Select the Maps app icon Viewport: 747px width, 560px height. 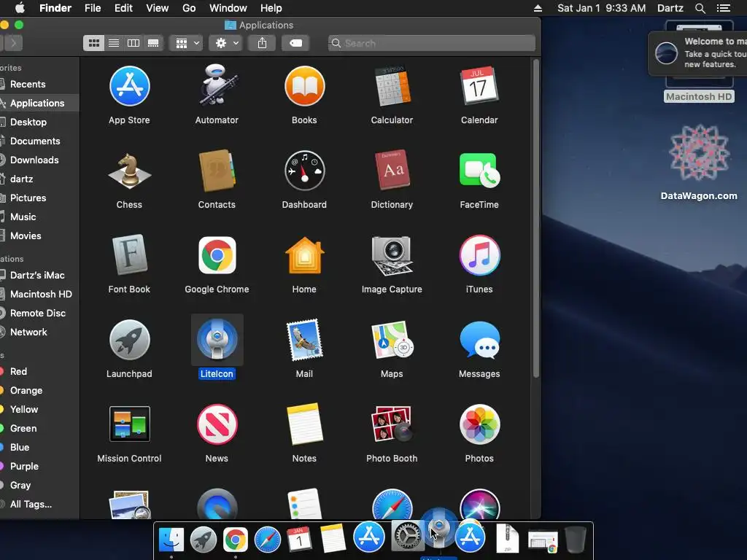point(392,340)
